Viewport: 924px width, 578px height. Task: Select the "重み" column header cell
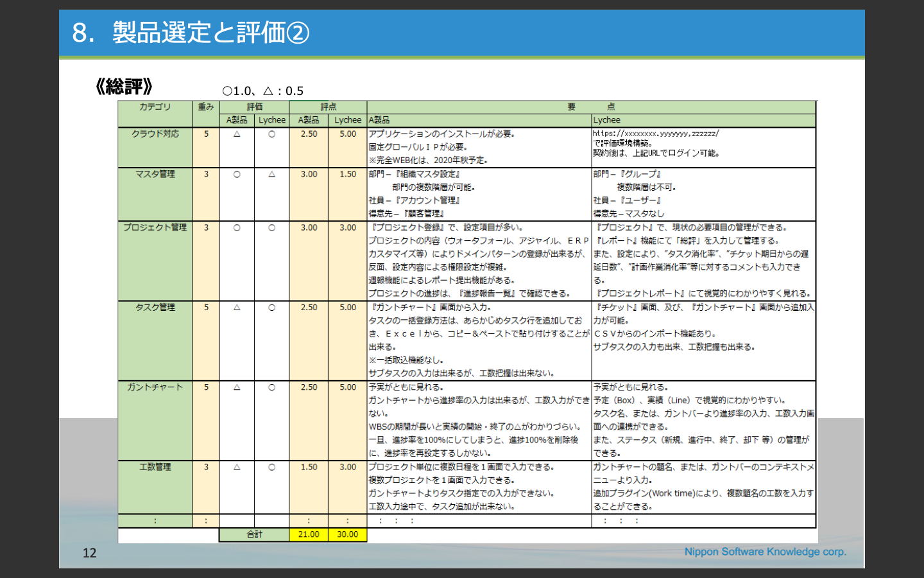(x=205, y=107)
